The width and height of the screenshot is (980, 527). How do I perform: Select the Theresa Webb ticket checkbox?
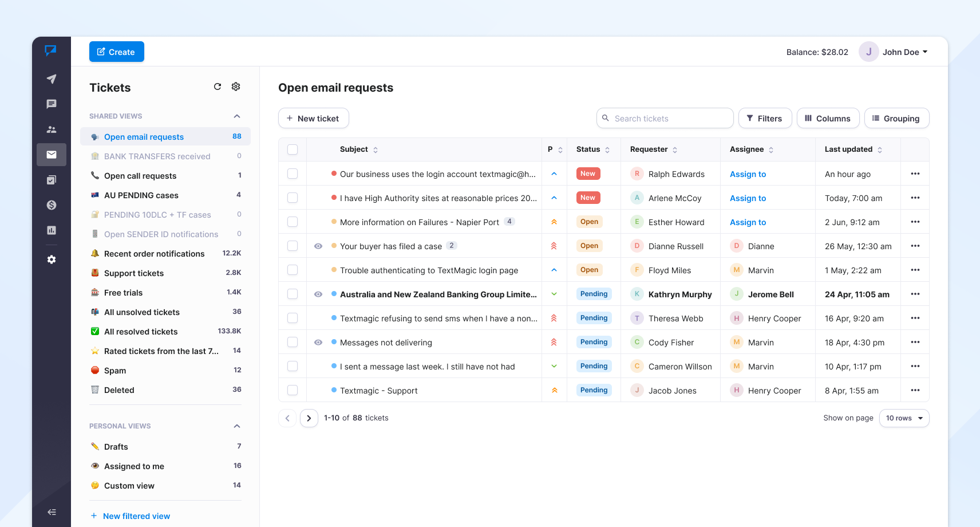click(293, 318)
